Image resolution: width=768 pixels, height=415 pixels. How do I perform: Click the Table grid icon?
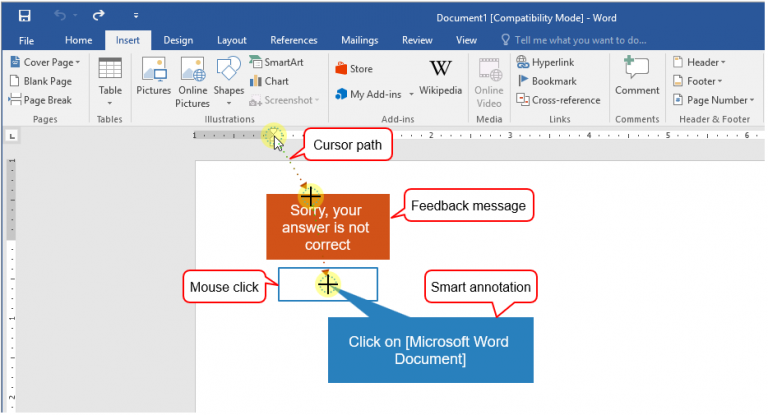click(x=110, y=68)
